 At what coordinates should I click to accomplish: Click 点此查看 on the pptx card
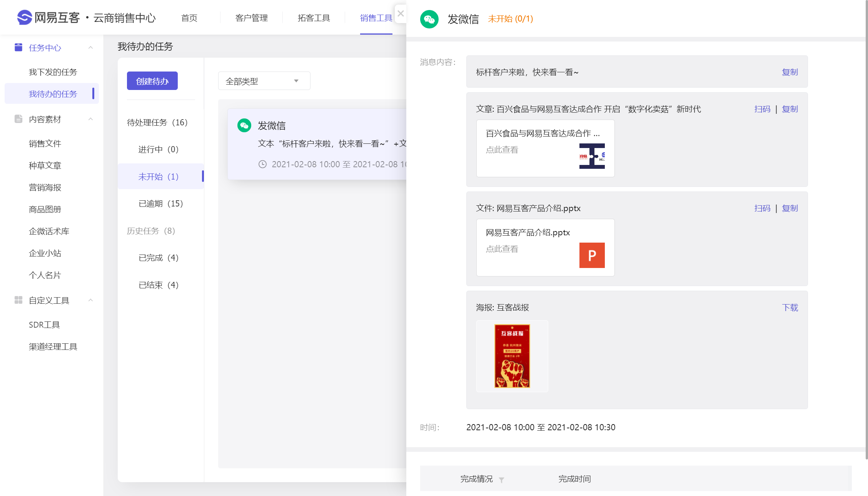[502, 249]
